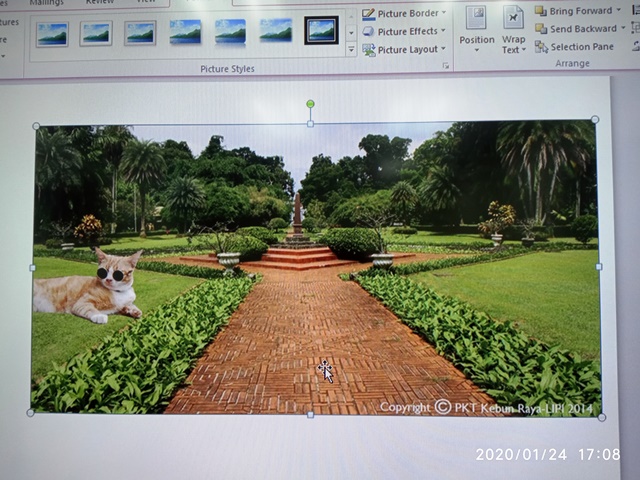Expand the full Picture Styles gallery
Screen dimensions: 640x480
351,50
